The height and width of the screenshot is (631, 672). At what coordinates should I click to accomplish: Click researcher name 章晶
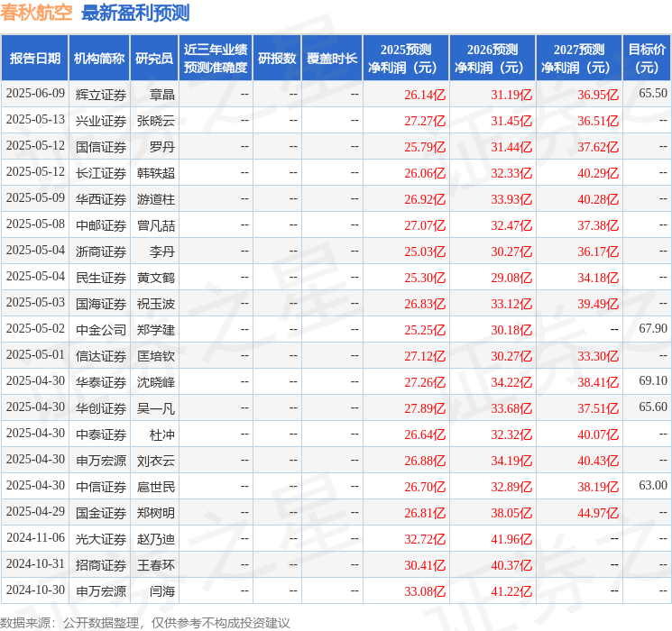pos(162,95)
